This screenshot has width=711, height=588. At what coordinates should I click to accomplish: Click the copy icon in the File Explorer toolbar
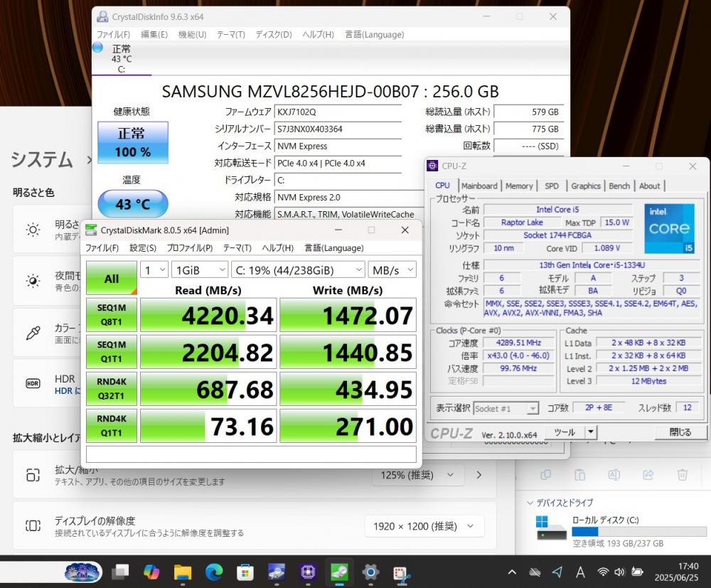[545, 475]
